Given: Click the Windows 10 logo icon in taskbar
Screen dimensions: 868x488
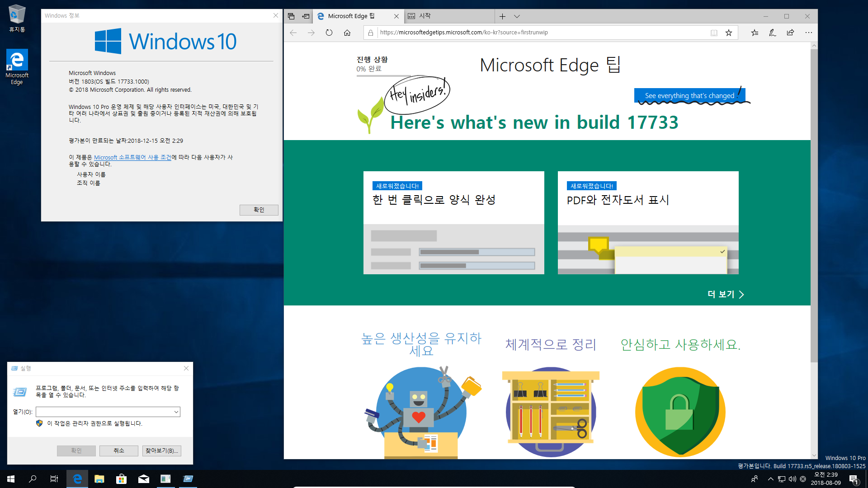Looking at the screenshot, I should click(11, 479).
